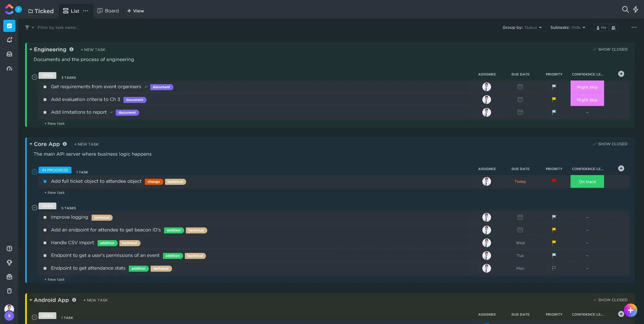644x324 pixels.
Task: Toggle Show Closed for Core App list
Action: pyautogui.click(x=610, y=144)
